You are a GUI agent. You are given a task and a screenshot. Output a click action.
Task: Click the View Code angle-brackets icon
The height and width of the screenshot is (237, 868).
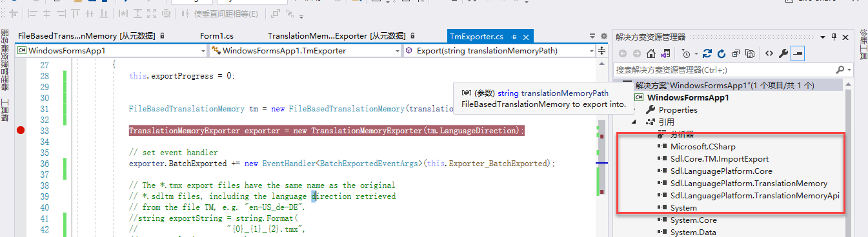769,53
